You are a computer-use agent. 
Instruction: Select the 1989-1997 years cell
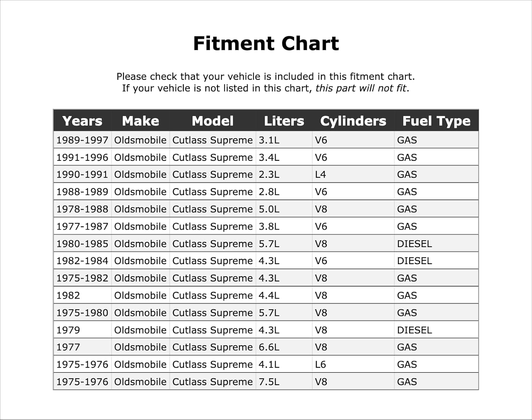click(82, 140)
